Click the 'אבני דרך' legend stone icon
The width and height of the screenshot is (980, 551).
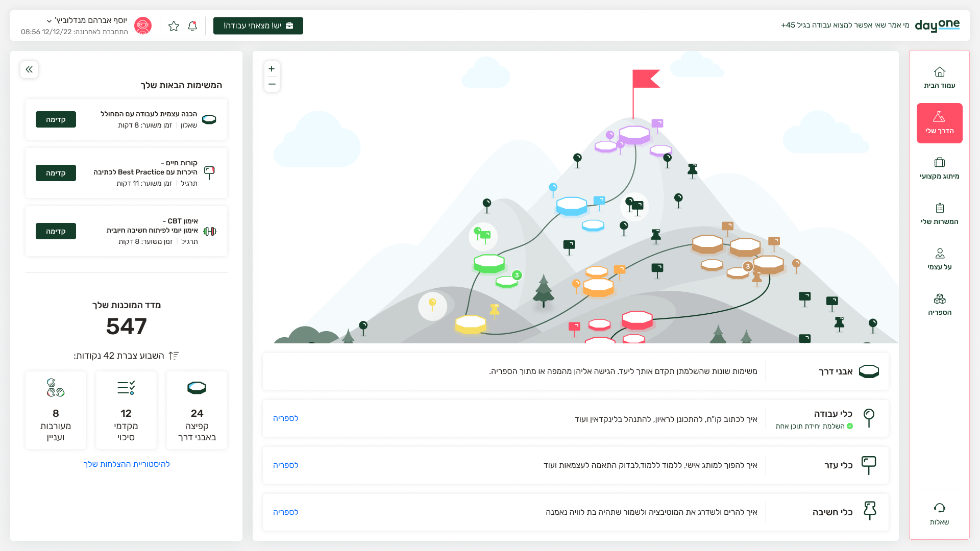[x=869, y=371]
